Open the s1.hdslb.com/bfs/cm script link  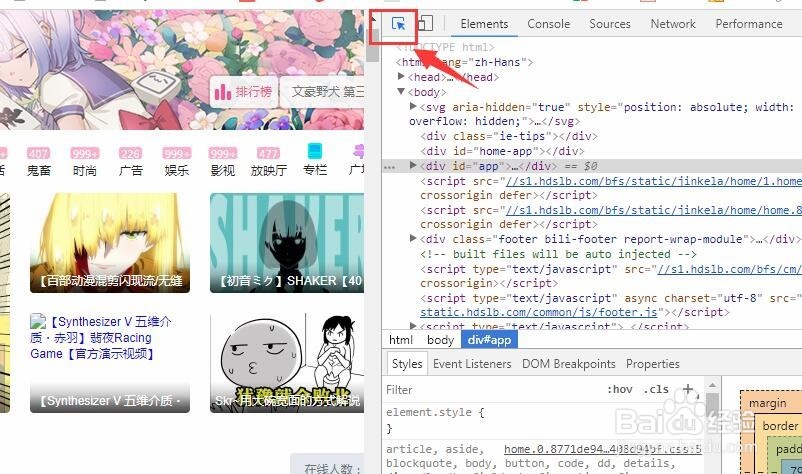(729, 269)
